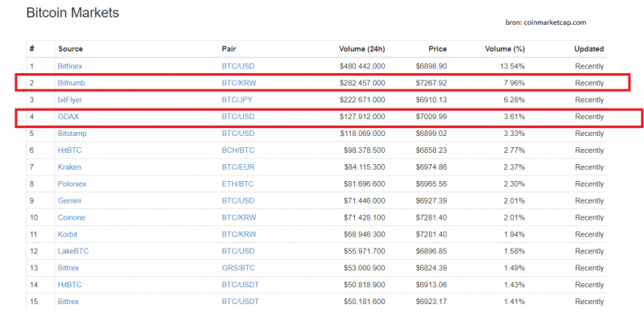
Task: Open the Bithumb source link
Action: coord(72,83)
